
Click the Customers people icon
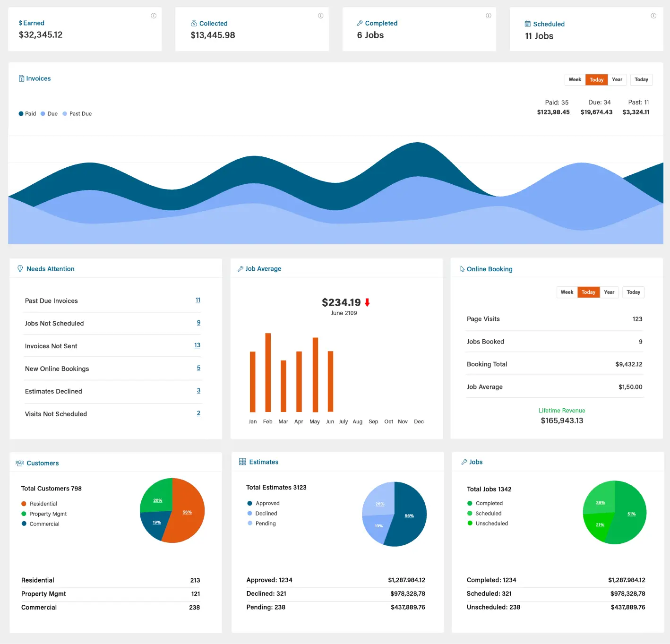point(20,464)
